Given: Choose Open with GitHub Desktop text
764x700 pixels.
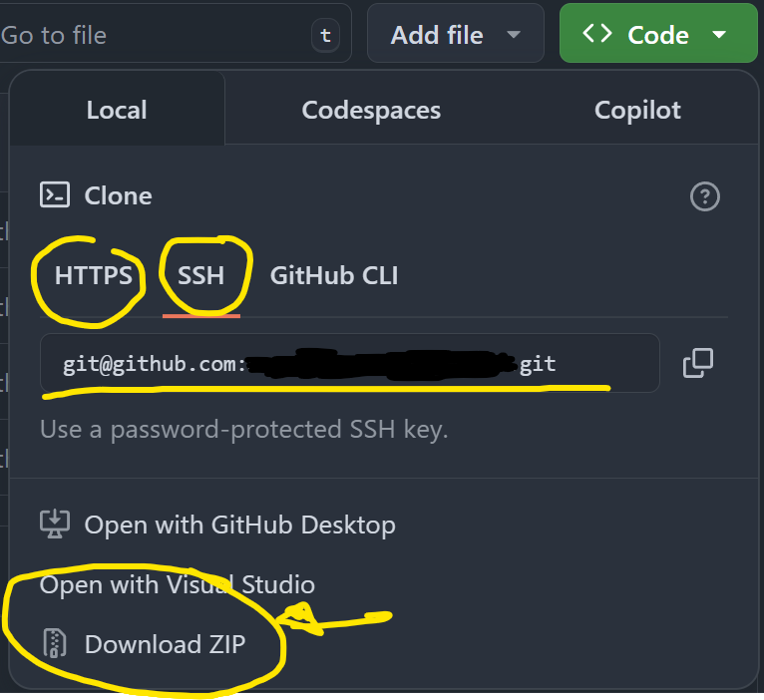Looking at the screenshot, I should tap(239, 525).
